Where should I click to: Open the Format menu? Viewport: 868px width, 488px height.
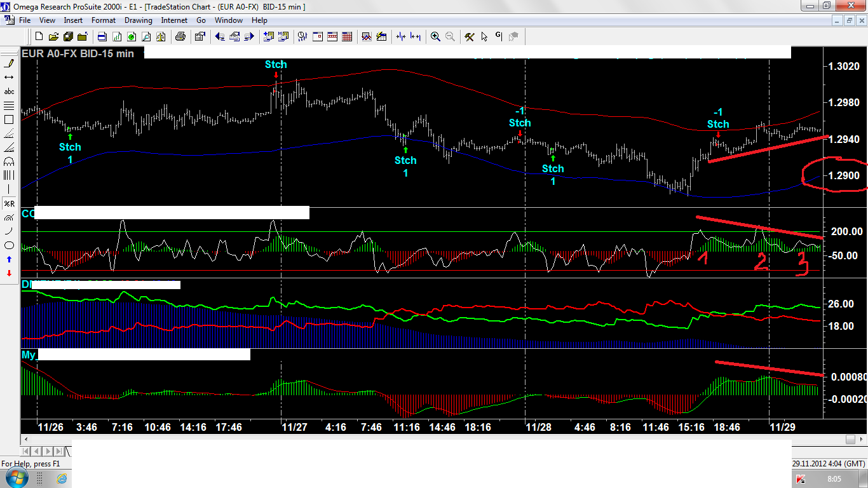[x=104, y=20]
